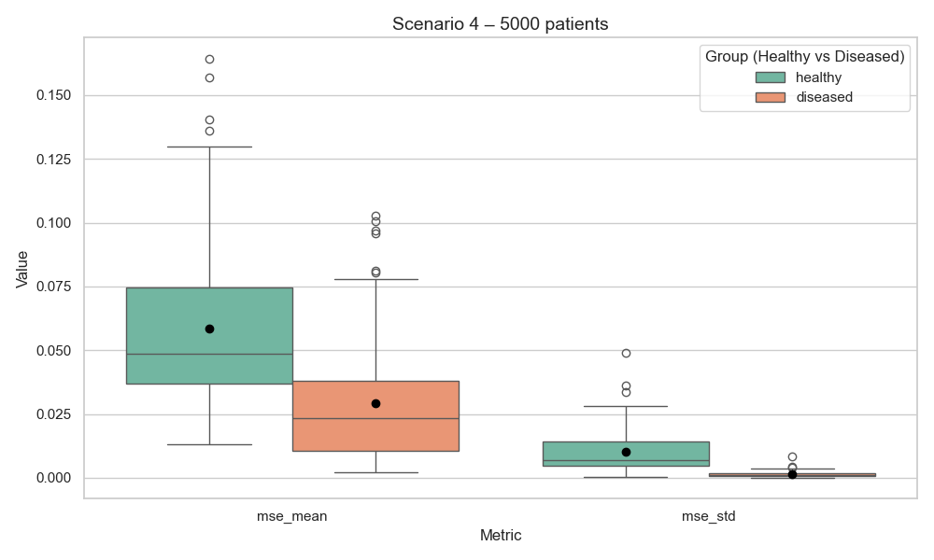The height and width of the screenshot is (560, 934).
Task: Click the black mean dot in healthy mse_std box
Action: pyautogui.click(x=626, y=452)
